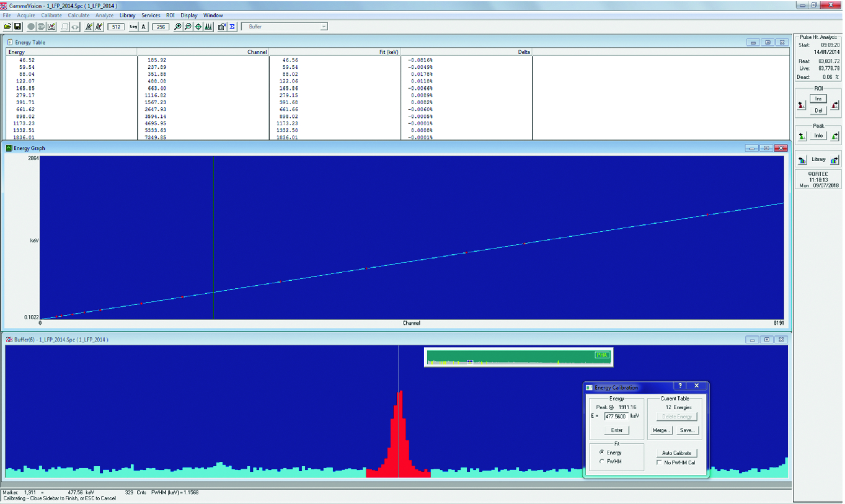
Task: Click the help '?' button of Energy Calibration
Action: 680,386
